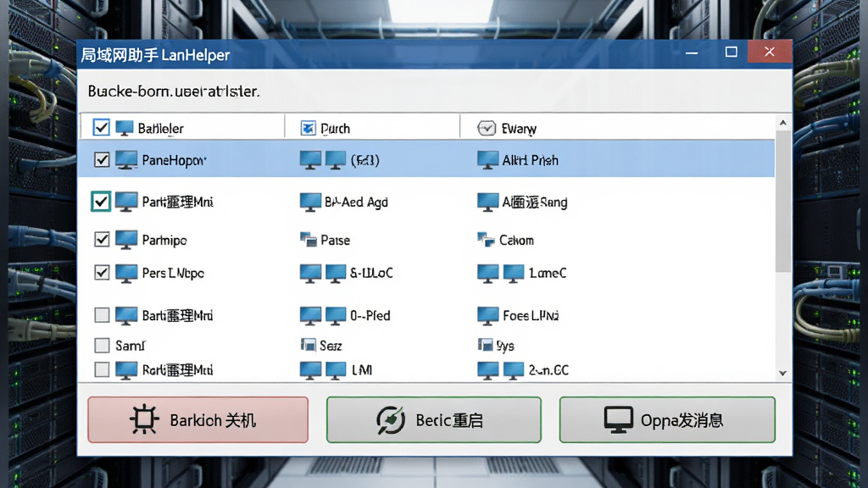Click the Rorti重理Mtd computer icon
This screenshot has width=868, height=488.
coord(126,370)
